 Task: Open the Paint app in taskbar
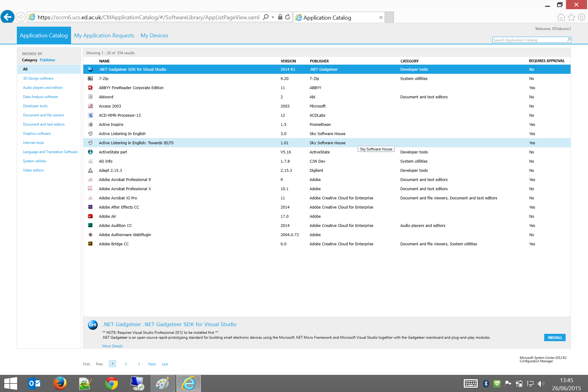click(163, 383)
